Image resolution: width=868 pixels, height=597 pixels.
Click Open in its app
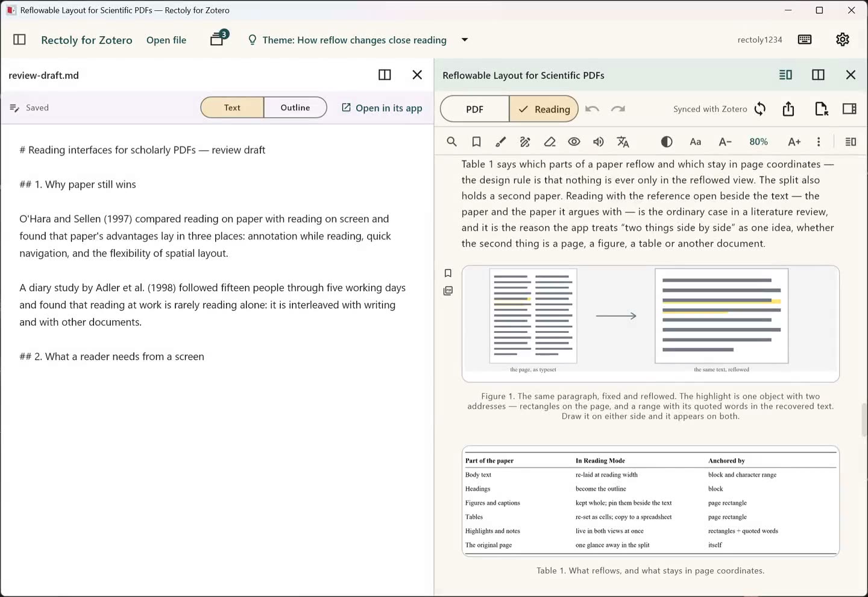click(x=382, y=107)
